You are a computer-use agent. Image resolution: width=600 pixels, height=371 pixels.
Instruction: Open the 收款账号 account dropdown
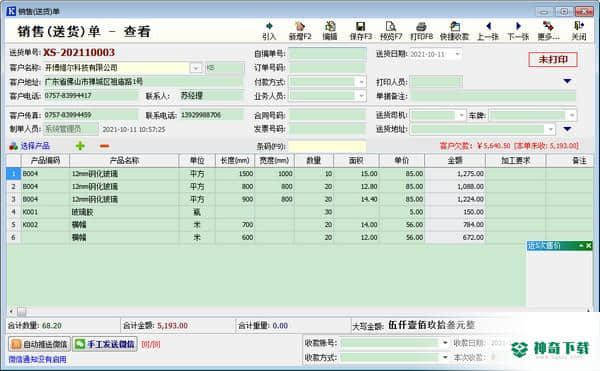(x=445, y=343)
